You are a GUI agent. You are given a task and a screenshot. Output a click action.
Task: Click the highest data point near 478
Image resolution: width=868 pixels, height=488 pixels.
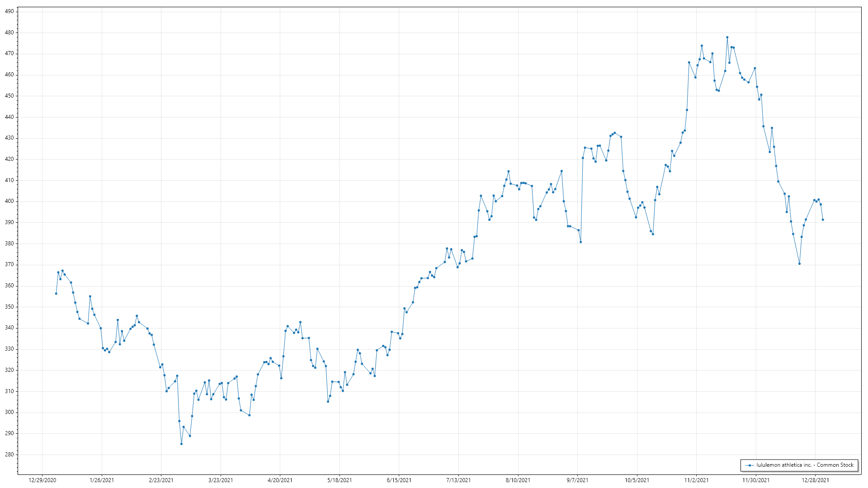(727, 38)
